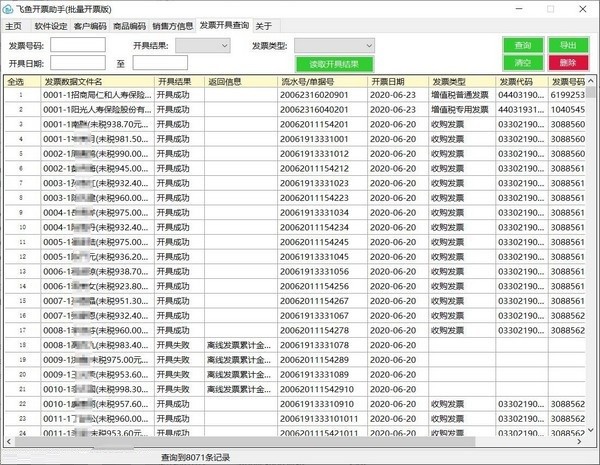Click the end date field after 至
This screenshot has width=600, height=465.
(160, 63)
